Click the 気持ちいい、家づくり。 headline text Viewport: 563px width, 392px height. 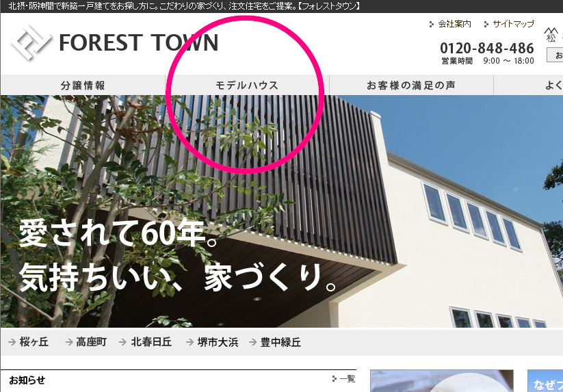tap(178, 278)
